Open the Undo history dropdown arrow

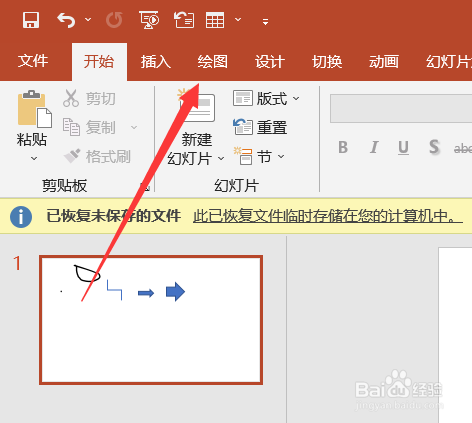coord(88,20)
